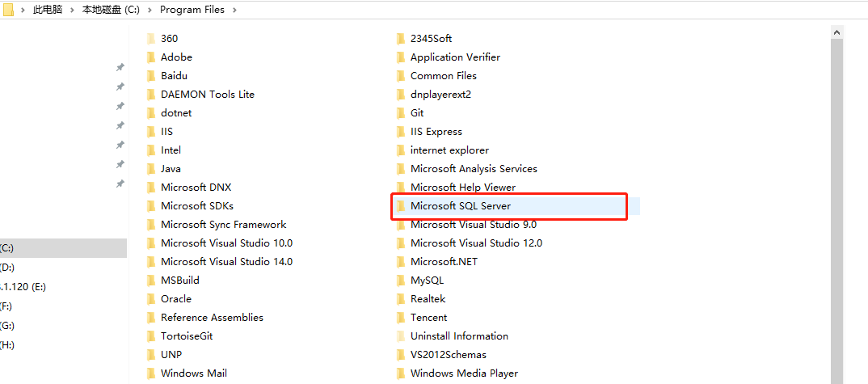The height and width of the screenshot is (384, 868).
Task: Select Microsoft Visual Studio 14.0 folder name
Action: coord(226,262)
